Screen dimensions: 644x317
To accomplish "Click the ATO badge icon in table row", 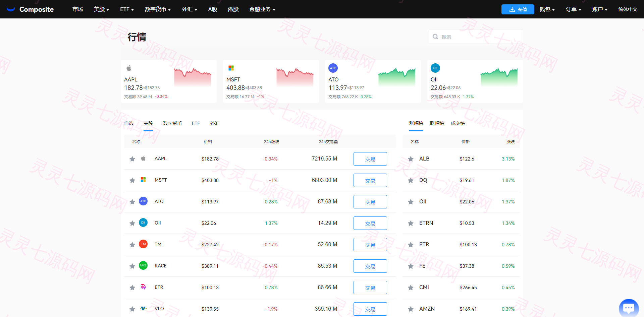I will 143,201.
